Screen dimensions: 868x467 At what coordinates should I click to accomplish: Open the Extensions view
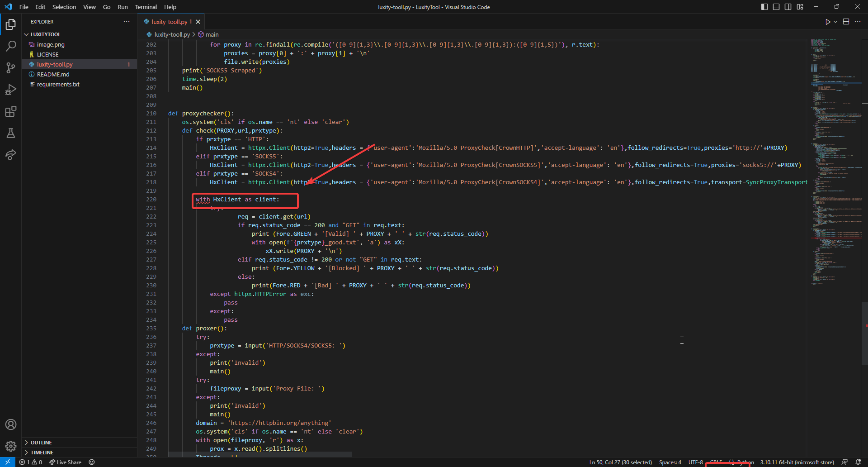click(x=11, y=111)
